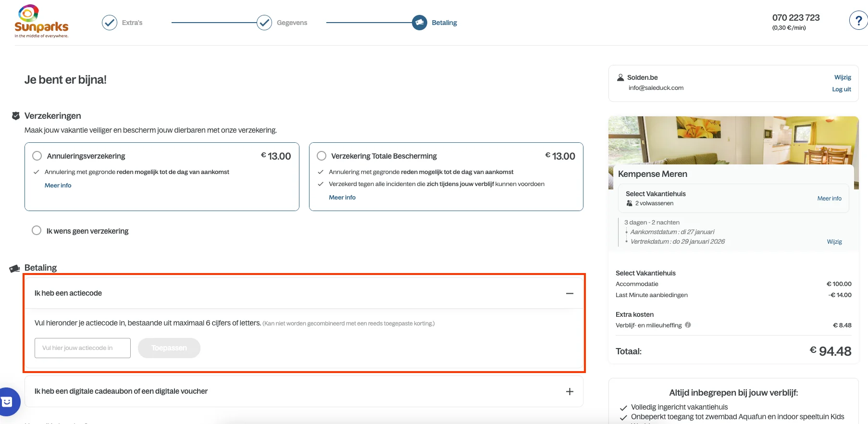Click the Extra's step checkmark icon
Screen dimensions: 868x424
tap(110, 23)
